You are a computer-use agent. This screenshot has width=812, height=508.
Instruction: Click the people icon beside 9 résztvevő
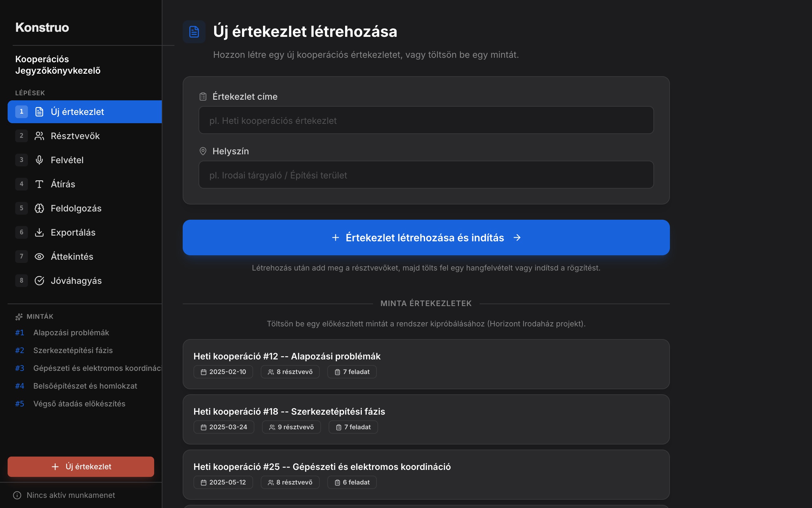(272, 427)
